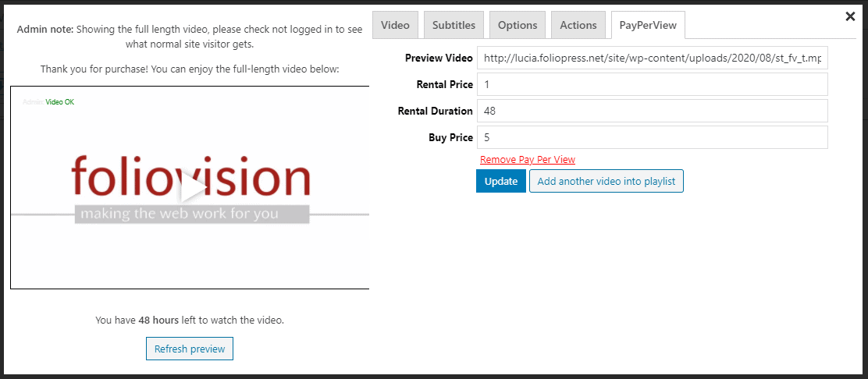Viewport: 868px width, 379px height.
Task: Switch to the Options tab
Action: click(x=518, y=25)
